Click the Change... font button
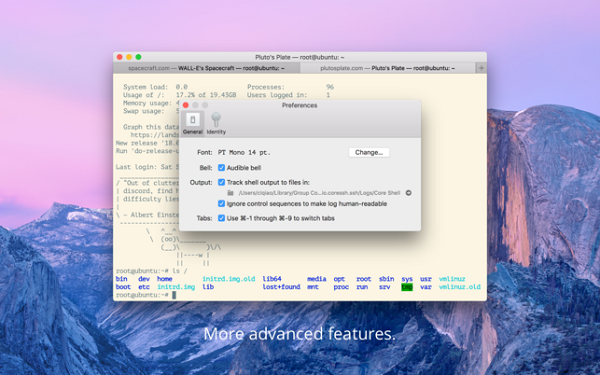This screenshot has width=600, height=375. 369,152
